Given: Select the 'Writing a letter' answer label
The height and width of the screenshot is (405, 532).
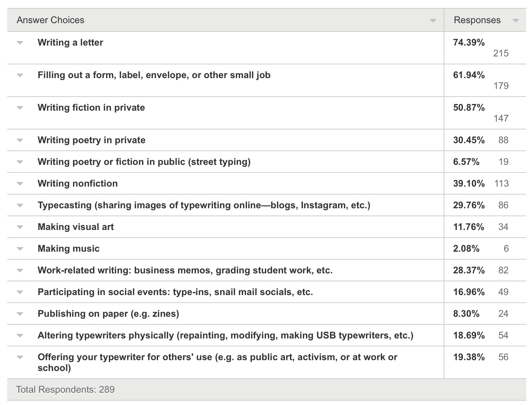Looking at the screenshot, I should [x=70, y=42].
